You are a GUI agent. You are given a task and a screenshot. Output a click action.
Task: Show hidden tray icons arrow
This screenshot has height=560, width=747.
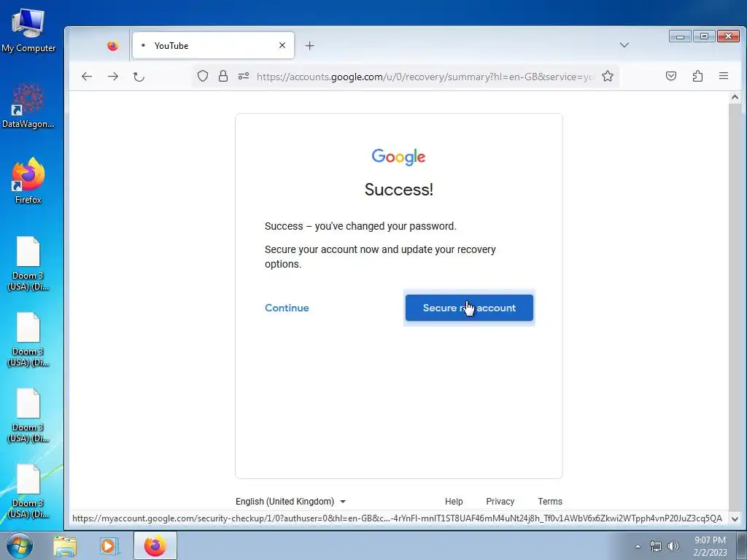[x=638, y=546]
